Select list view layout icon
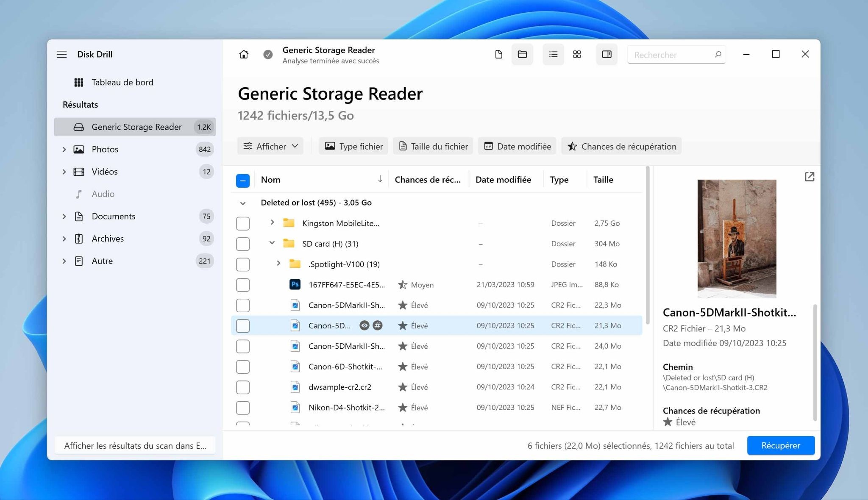The height and width of the screenshot is (500, 868). pos(553,54)
